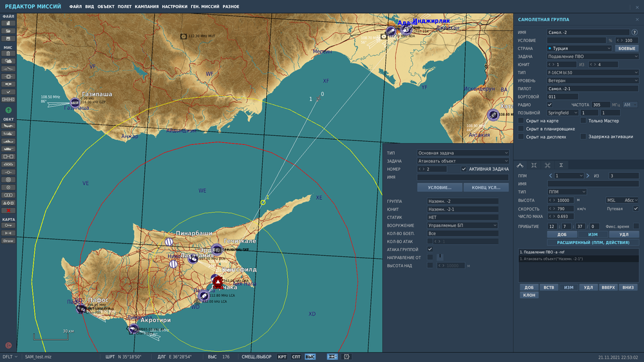Viewport: 644px width, 362px height.
Task: Click the БОРТОВОЙ number input field
Action: (562, 97)
